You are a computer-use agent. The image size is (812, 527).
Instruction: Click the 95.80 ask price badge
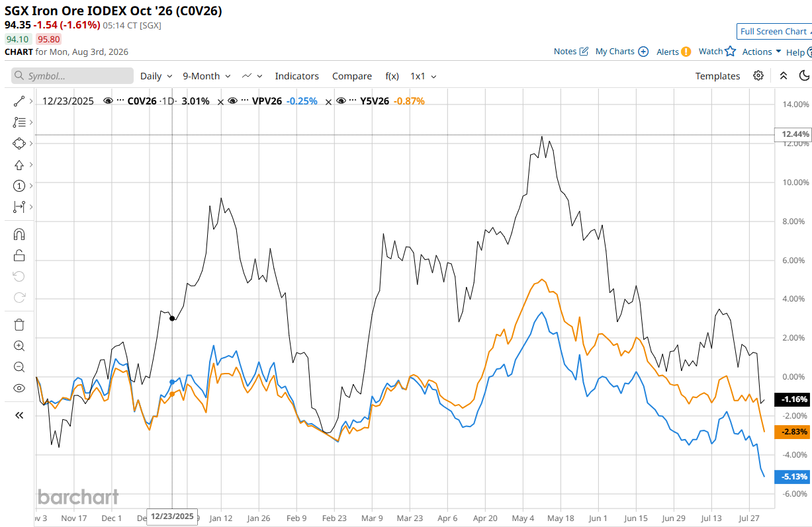(48, 39)
